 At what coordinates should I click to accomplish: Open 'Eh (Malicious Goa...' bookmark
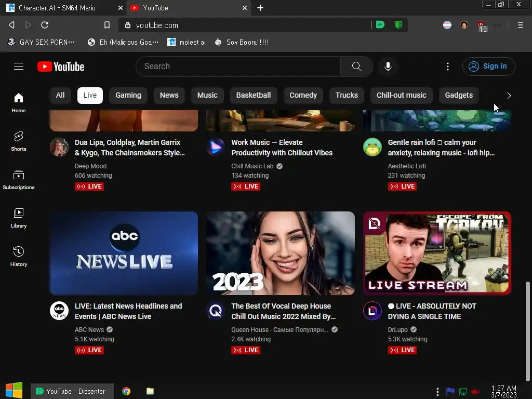click(x=123, y=42)
